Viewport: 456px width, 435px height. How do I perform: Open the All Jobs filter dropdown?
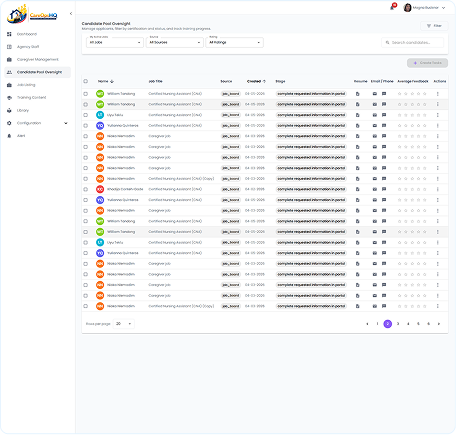pyautogui.click(x=115, y=42)
